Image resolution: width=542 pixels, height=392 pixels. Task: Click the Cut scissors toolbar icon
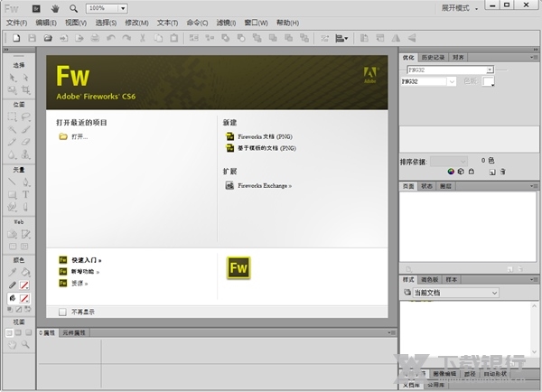[142, 38]
